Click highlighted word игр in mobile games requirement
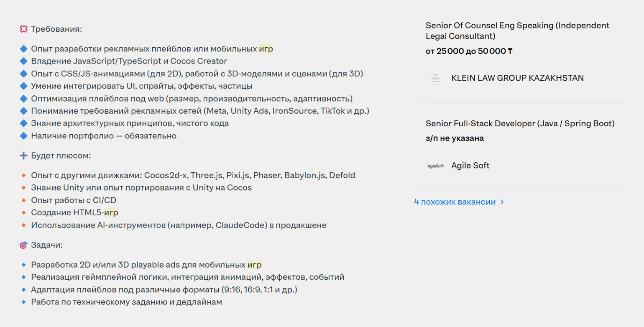Screen dimensions: 644x327 266,49
